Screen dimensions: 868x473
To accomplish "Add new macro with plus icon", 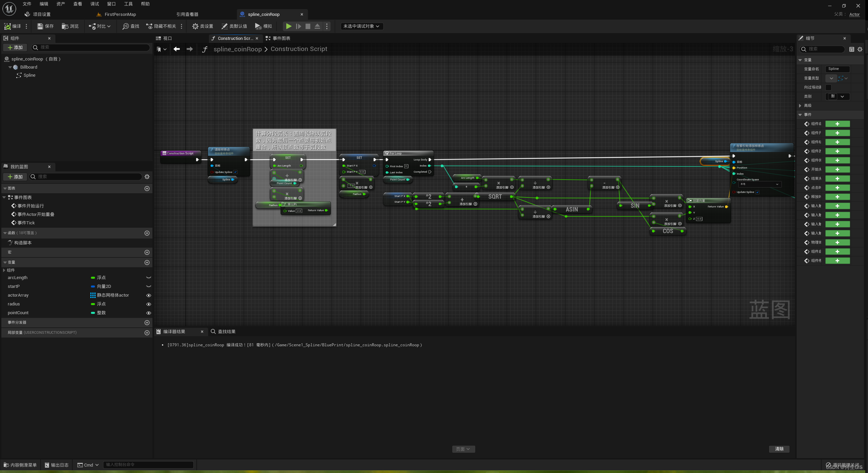I will (x=147, y=252).
